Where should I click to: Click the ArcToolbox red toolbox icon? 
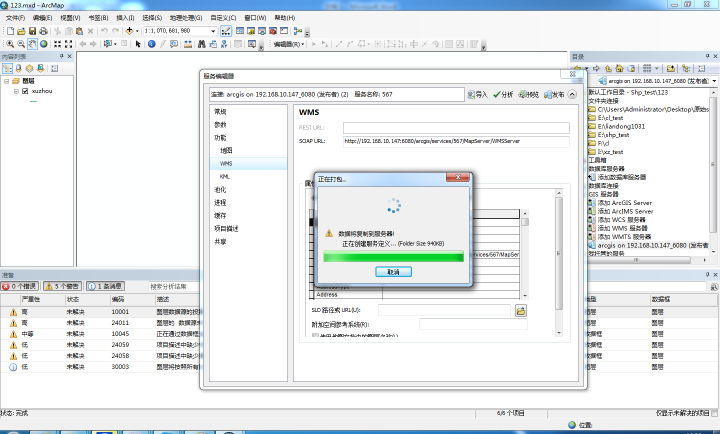(x=273, y=31)
